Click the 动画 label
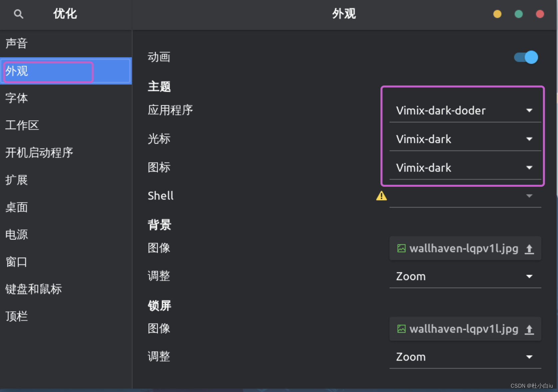Image resolution: width=558 pixels, height=392 pixels. click(159, 57)
